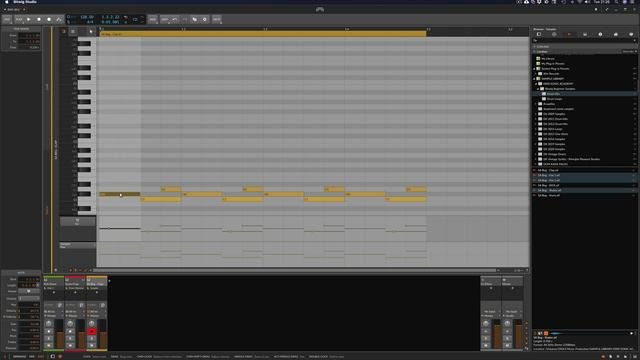
Task: Click the browser search field
Action: tap(584, 40)
